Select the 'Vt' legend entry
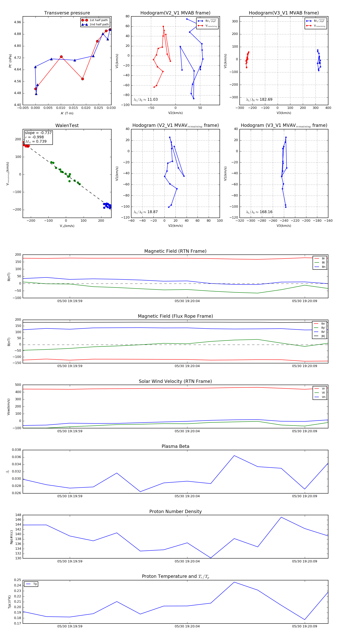 click(320, 393)
